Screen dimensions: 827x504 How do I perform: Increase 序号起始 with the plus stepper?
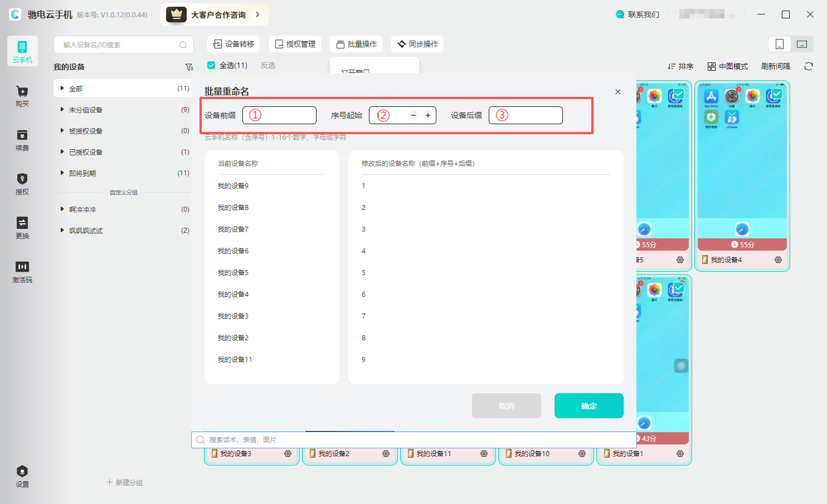coord(428,115)
